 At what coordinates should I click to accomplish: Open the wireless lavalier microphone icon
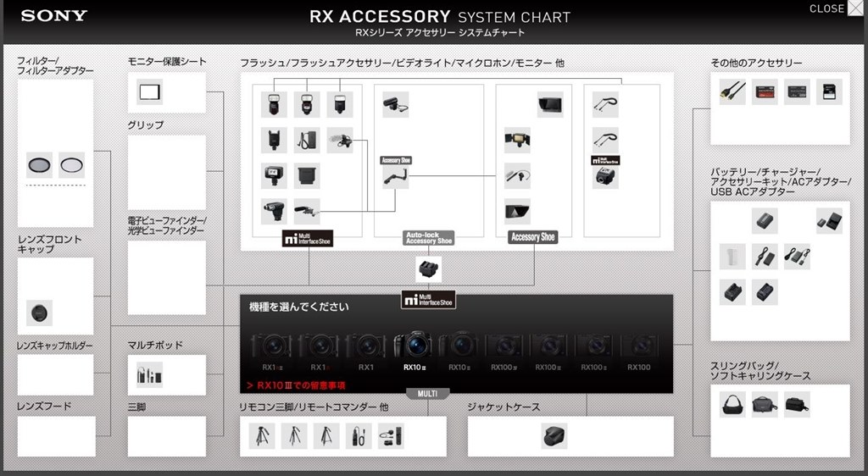pyautogui.click(x=517, y=176)
